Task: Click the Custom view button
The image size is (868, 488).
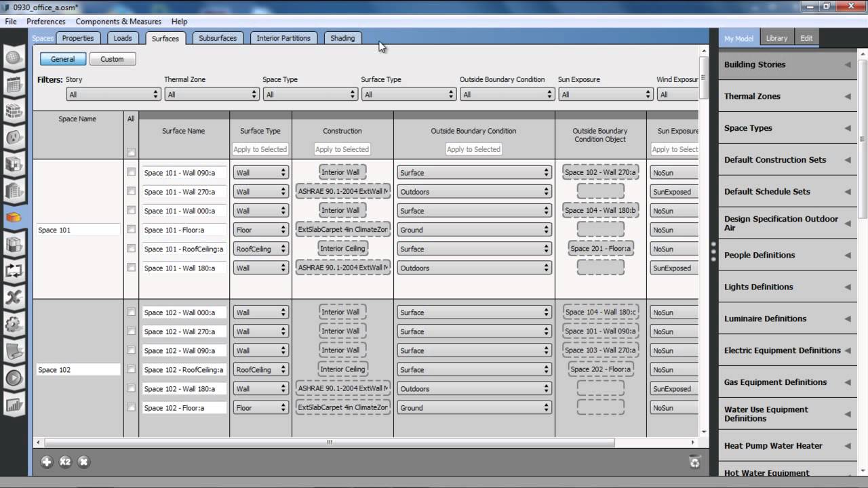Action: (x=112, y=59)
